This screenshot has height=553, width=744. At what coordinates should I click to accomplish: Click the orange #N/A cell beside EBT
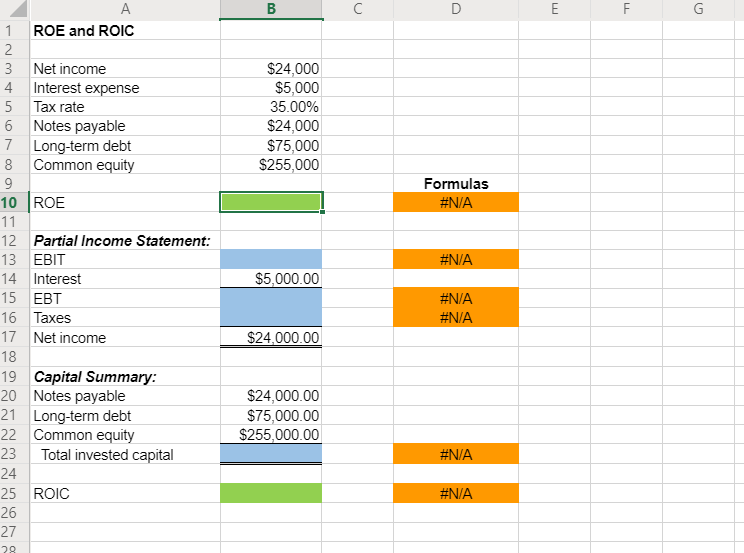[456, 298]
